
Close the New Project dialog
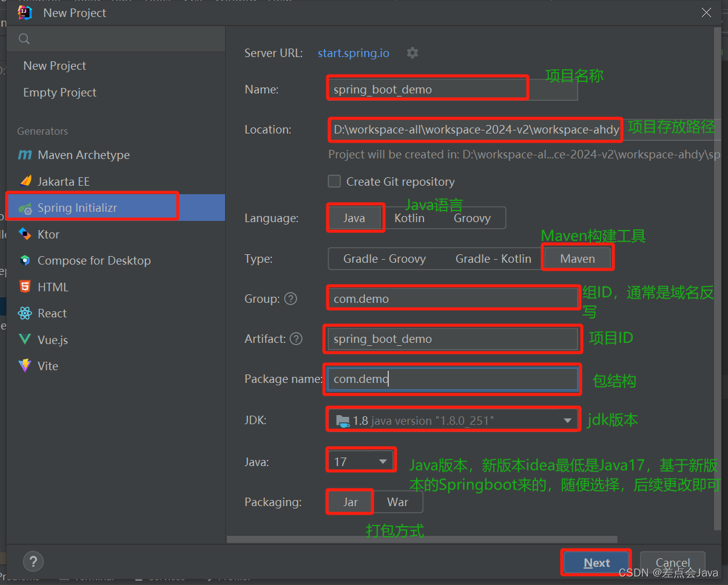(706, 13)
